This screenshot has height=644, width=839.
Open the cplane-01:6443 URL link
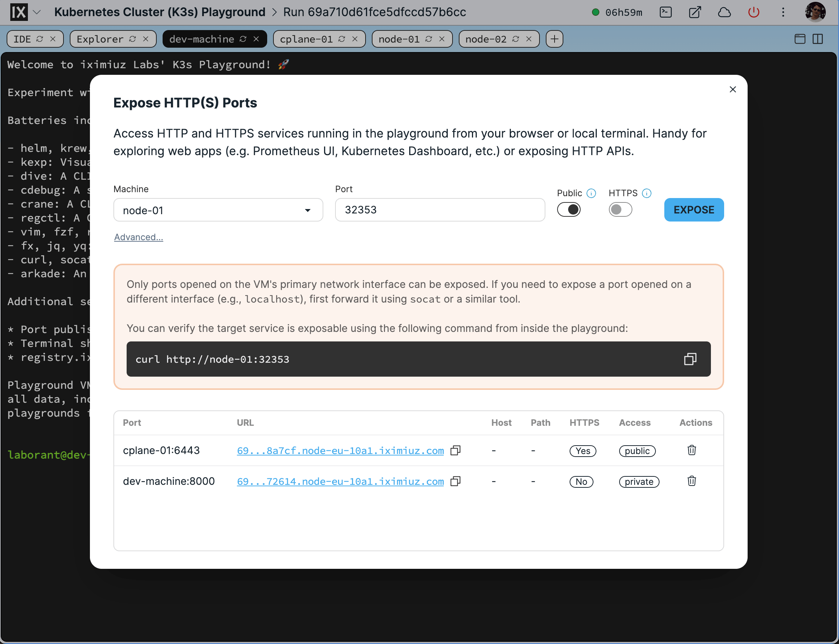point(340,450)
